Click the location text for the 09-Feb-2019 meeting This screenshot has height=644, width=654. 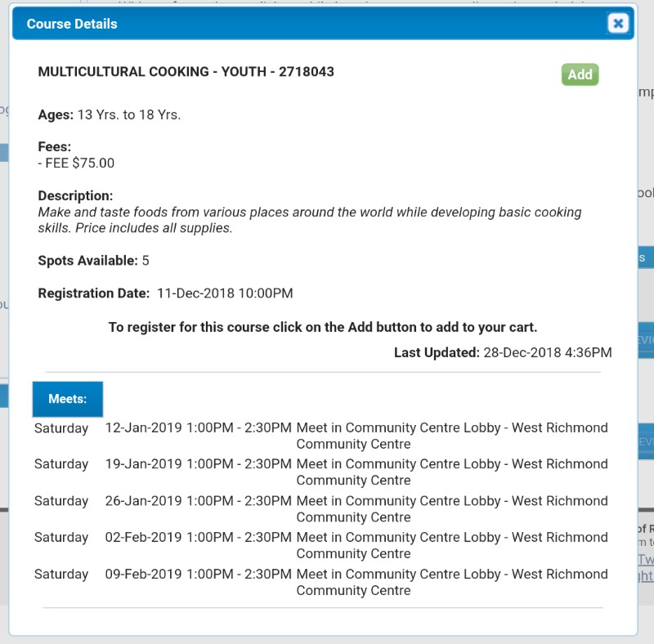point(451,582)
